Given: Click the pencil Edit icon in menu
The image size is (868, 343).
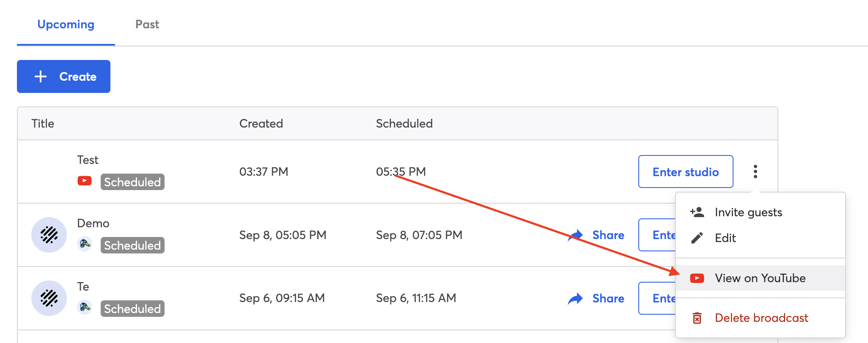Looking at the screenshot, I should pos(697,238).
